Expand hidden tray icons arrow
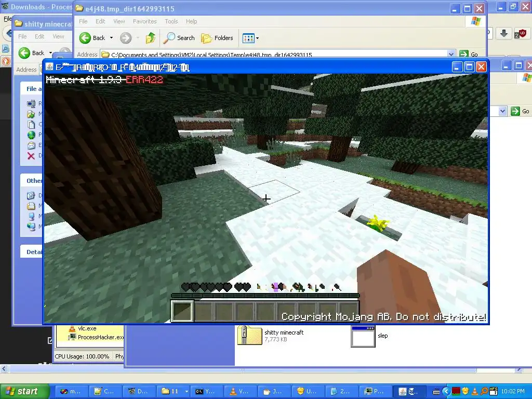Viewport: 532px width, 399px height. coord(446,392)
